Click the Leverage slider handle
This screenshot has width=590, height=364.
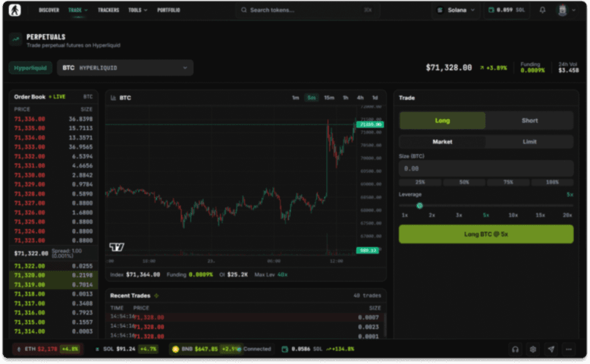point(419,206)
